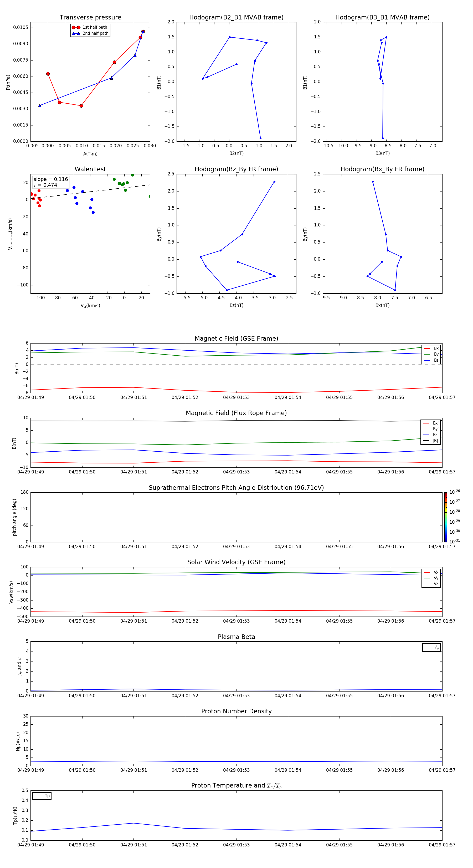Image resolution: width=473 pixels, height=868 pixels.
Task: Click the "Tp(10^6K)" y-axis label
Action: [x=15, y=815]
